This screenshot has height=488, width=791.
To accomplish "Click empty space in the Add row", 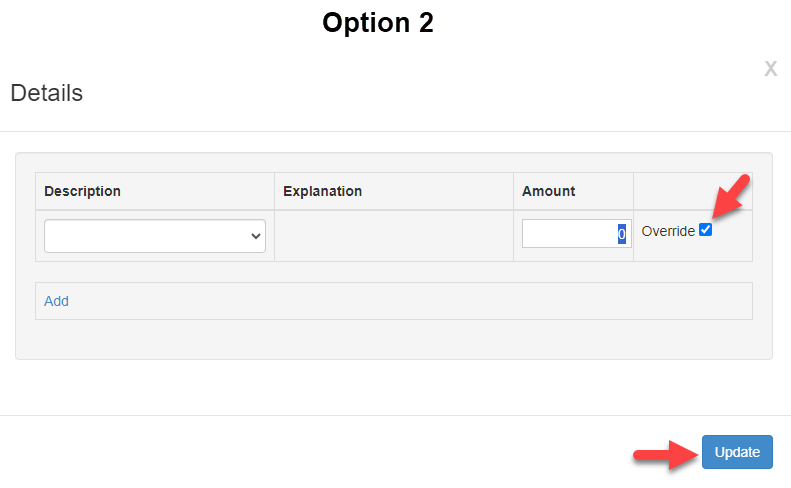I will 400,301.
